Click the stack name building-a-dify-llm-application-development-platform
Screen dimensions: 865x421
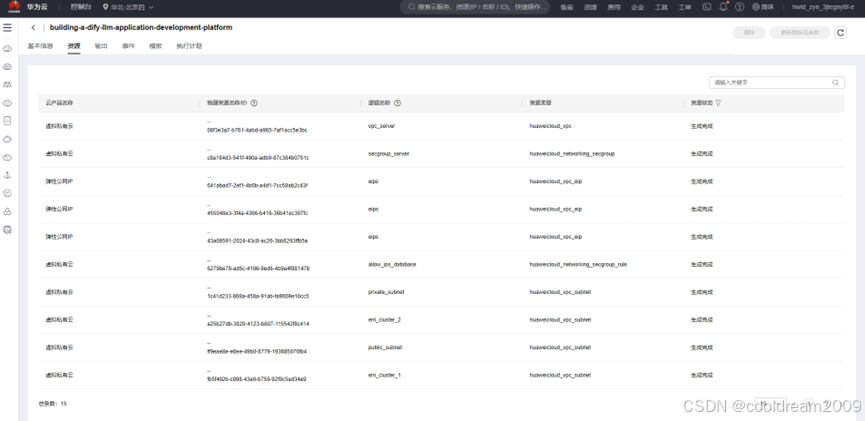coord(141,27)
